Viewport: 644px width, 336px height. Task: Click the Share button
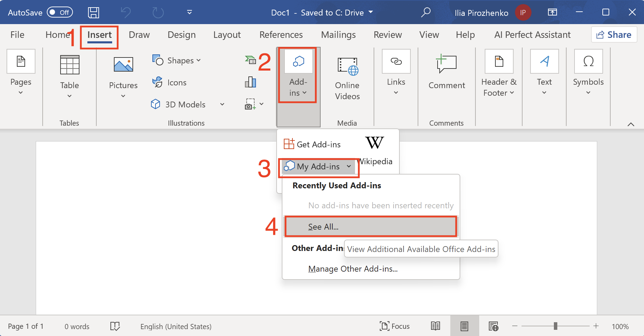614,35
